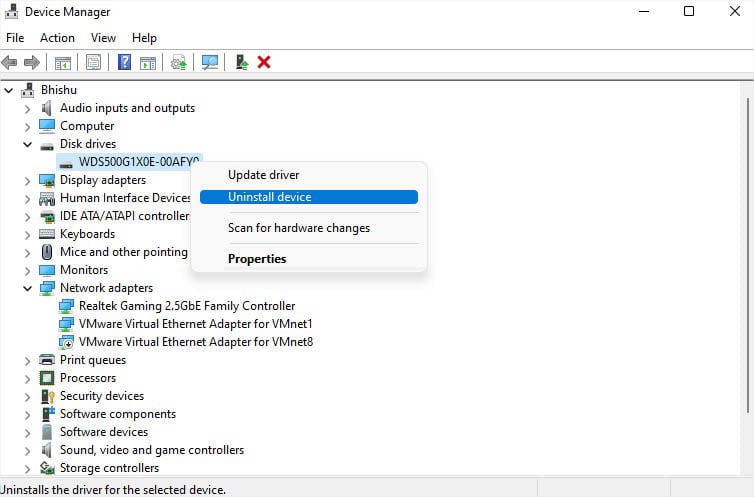Click red X Uninstall device toolbar icon
Image resolution: width=754 pixels, height=497 pixels.
(x=264, y=62)
